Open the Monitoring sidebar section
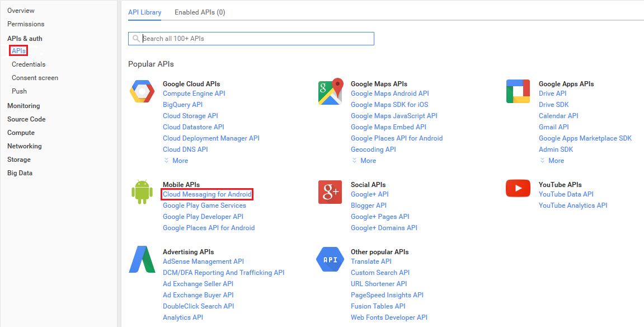The height and width of the screenshot is (327, 644). [x=23, y=106]
